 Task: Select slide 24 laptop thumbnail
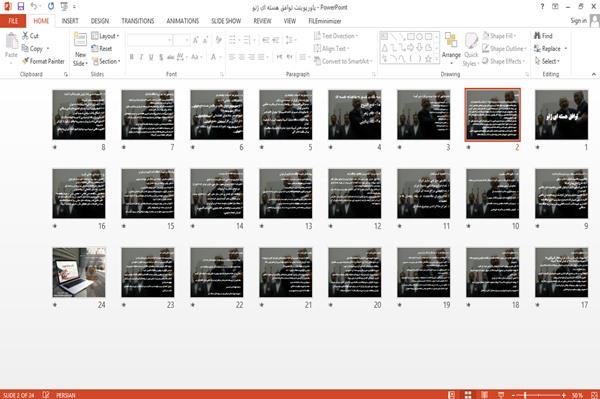(79, 272)
